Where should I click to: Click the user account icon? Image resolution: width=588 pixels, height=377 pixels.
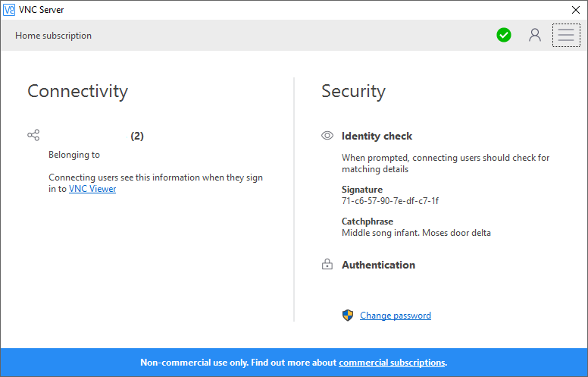(535, 35)
